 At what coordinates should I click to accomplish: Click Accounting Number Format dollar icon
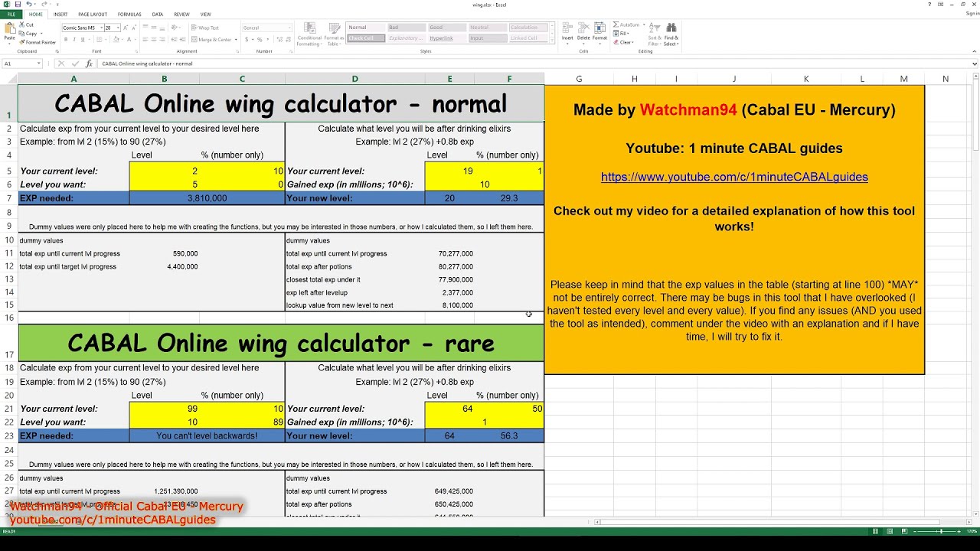[247, 40]
